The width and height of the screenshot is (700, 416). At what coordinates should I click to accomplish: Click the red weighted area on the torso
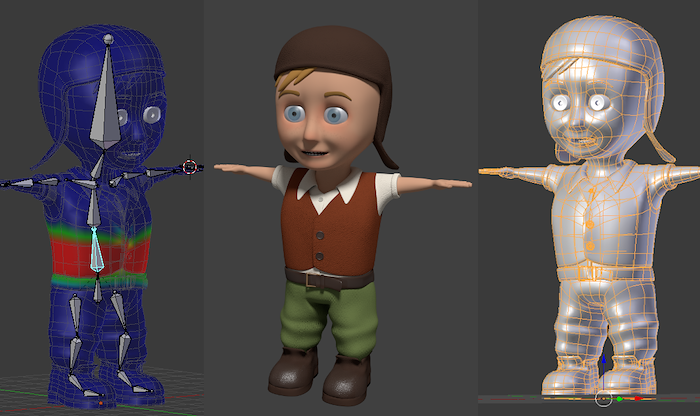click(65, 260)
